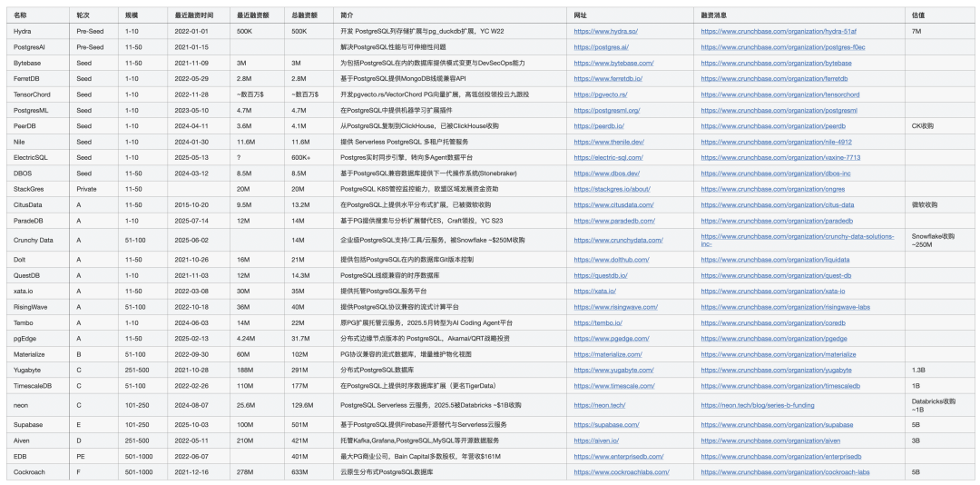This screenshot has height=485, width=980.
Task: Select the RisingWave name cell
Action: (x=37, y=307)
